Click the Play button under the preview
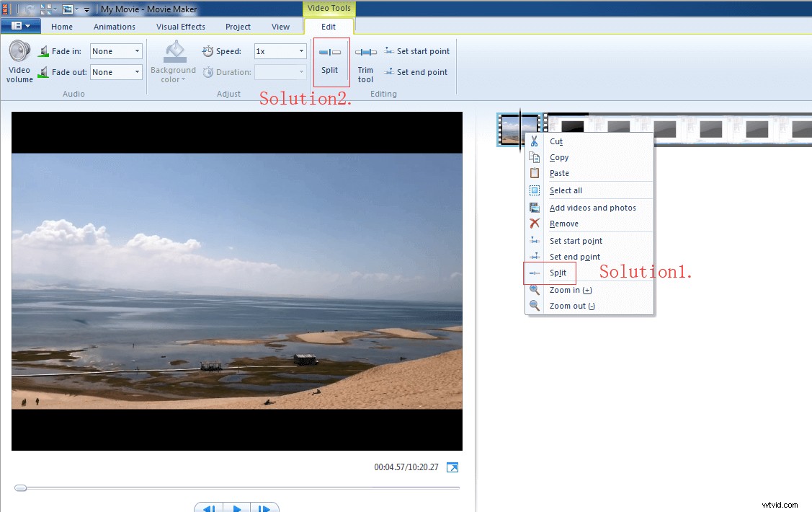 [236, 508]
